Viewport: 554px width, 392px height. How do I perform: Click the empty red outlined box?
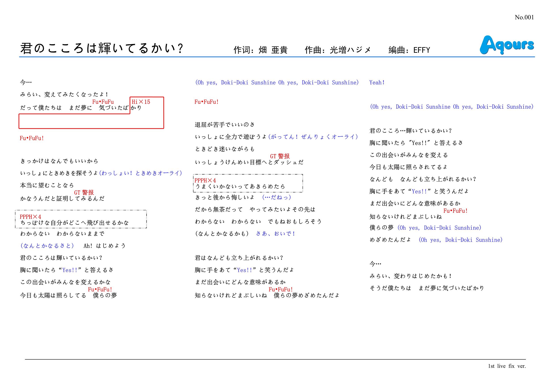[x=91, y=121]
